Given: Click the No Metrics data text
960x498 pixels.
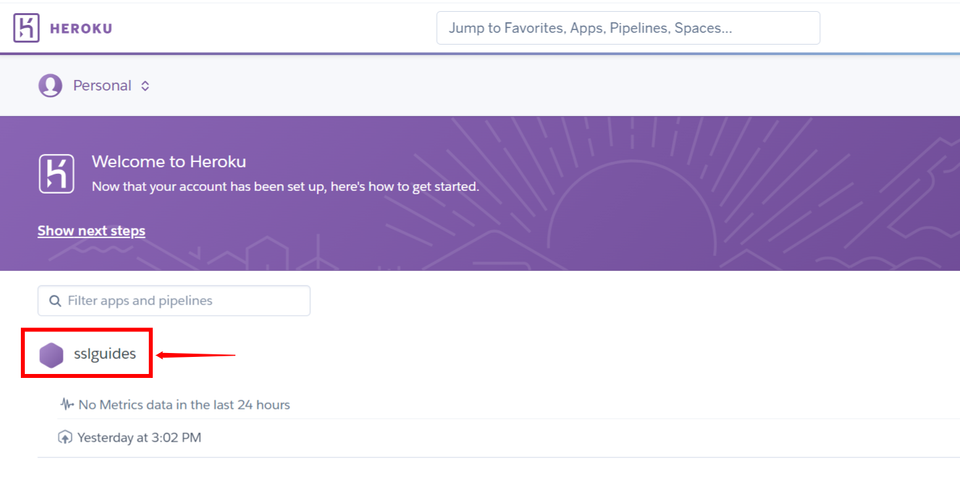Looking at the screenshot, I should (x=184, y=405).
